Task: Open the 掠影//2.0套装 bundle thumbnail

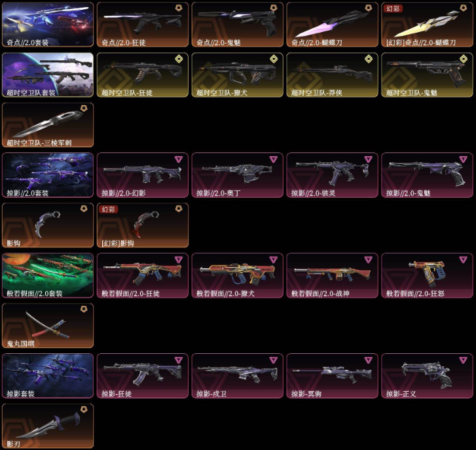Action: [x=48, y=175]
